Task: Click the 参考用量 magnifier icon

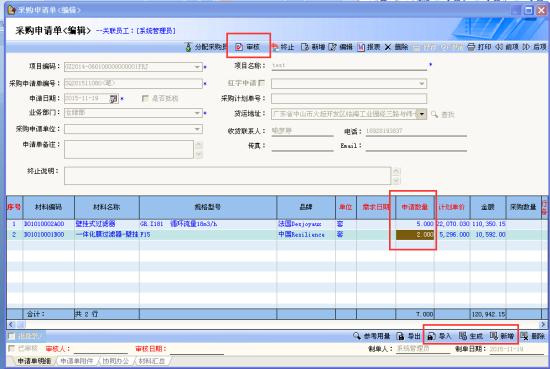Action: pyautogui.click(x=357, y=336)
